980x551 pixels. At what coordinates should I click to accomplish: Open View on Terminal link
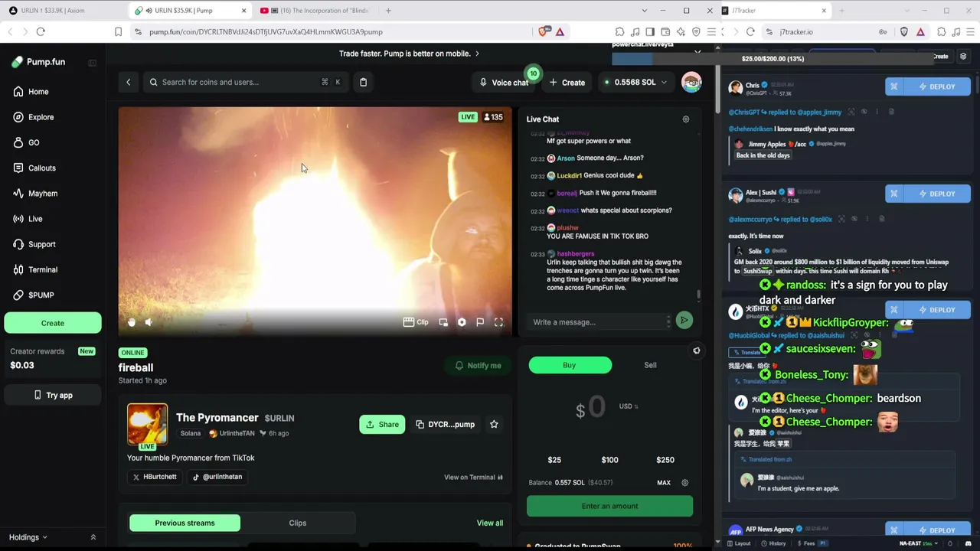coord(474,478)
